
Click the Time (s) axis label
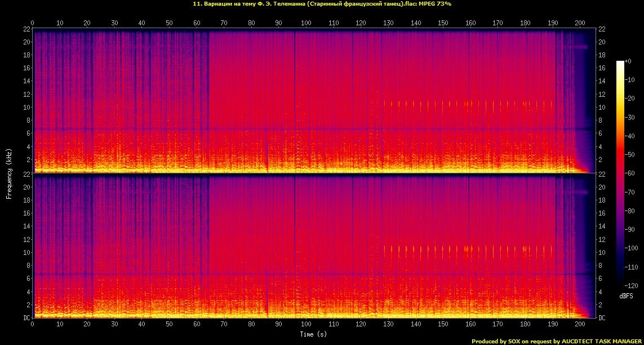pyautogui.click(x=314, y=334)
